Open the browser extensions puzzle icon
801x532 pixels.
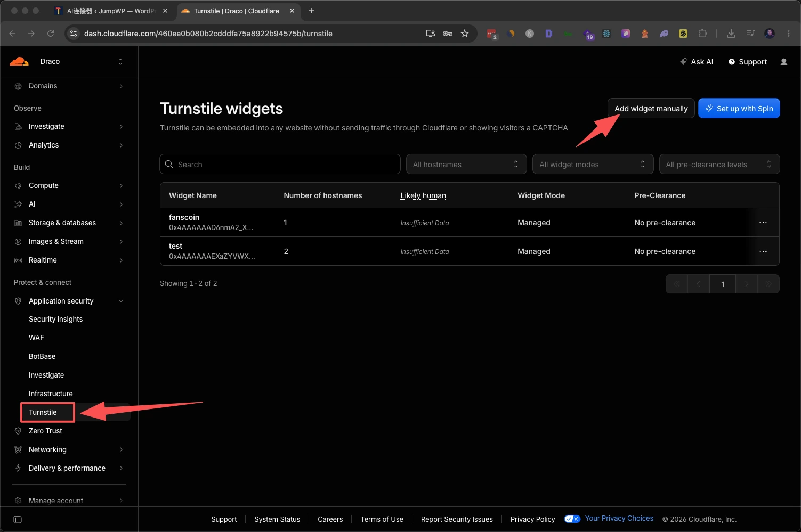702,34
